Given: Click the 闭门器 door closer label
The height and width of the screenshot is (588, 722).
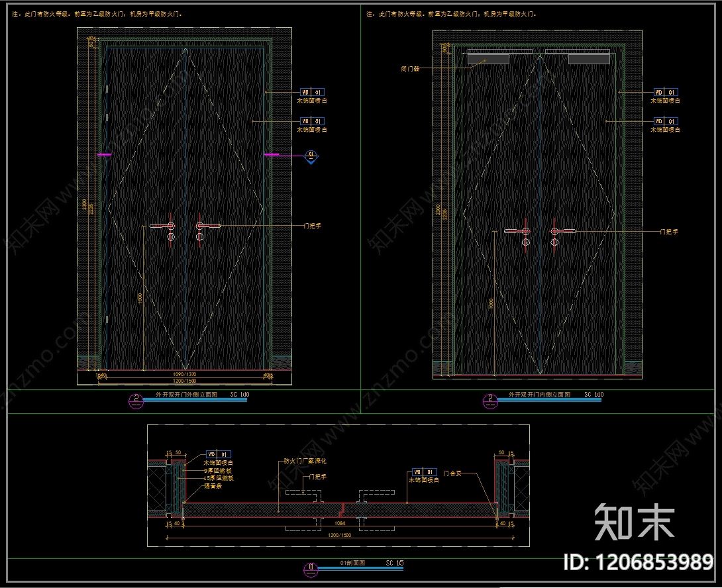Looking at the screenshot, I should [410, 69].
